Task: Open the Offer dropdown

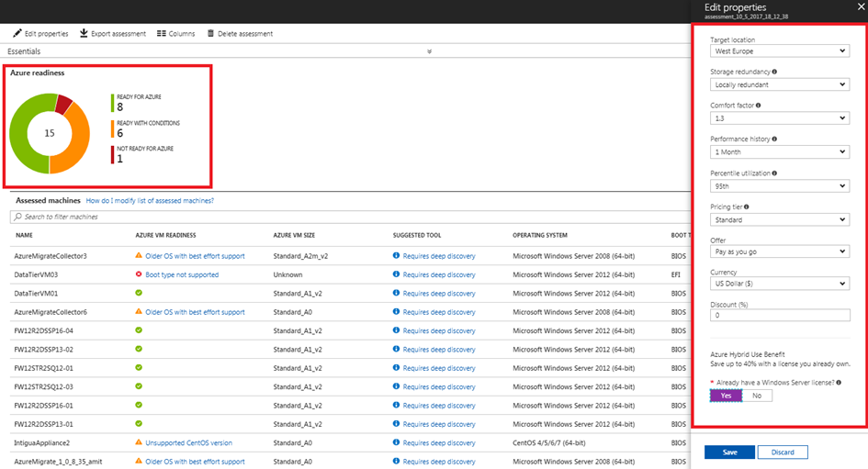Action: coord(780,251)
